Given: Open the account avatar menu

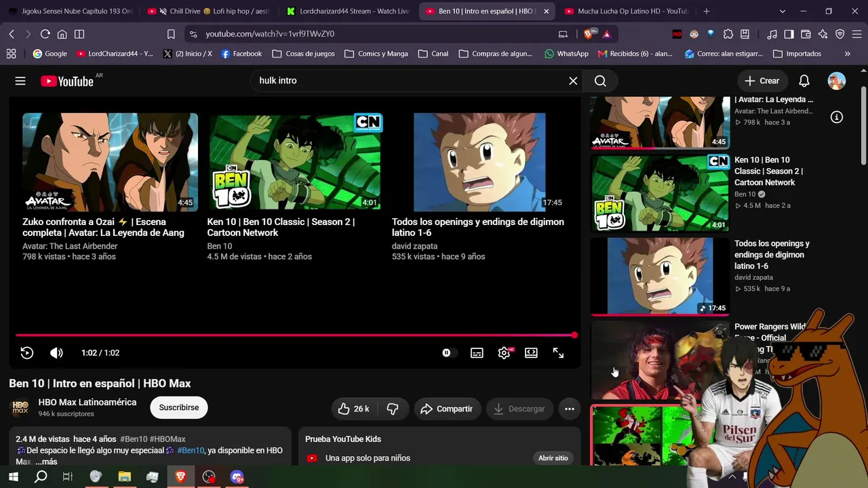Looking at the screenshot, I should click(x=836, y=81).
